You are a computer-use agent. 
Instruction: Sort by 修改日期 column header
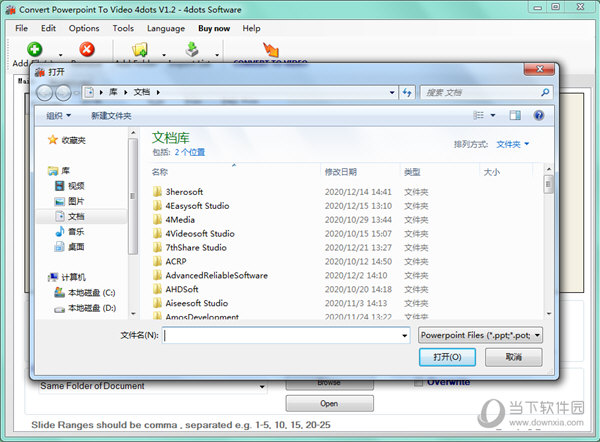pyautogui.click(x=341, y=172)
